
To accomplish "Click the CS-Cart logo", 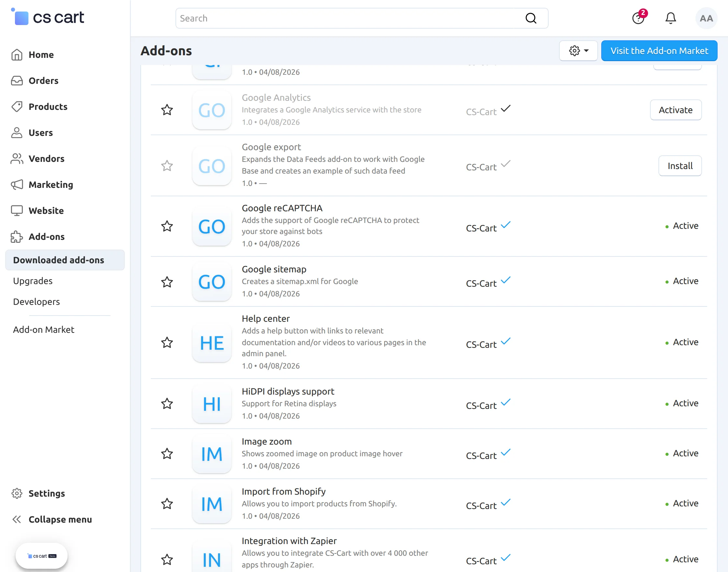I will (x=47, y=17).
